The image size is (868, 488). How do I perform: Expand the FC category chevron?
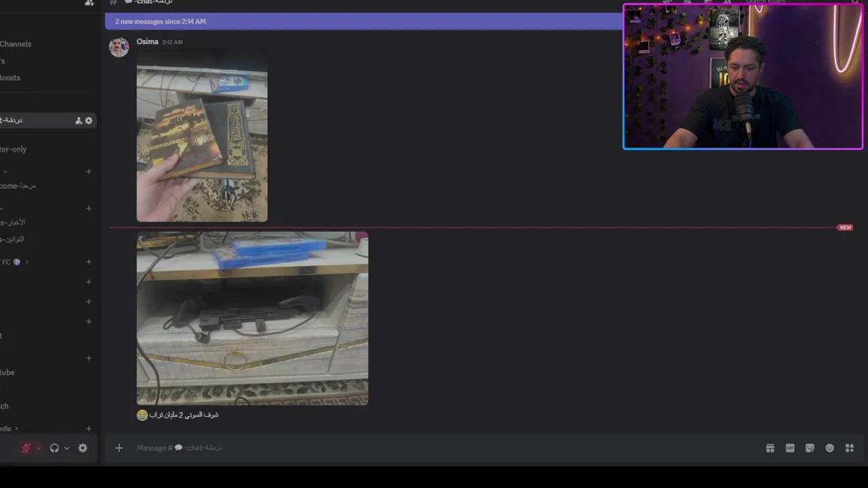[26, 262]
